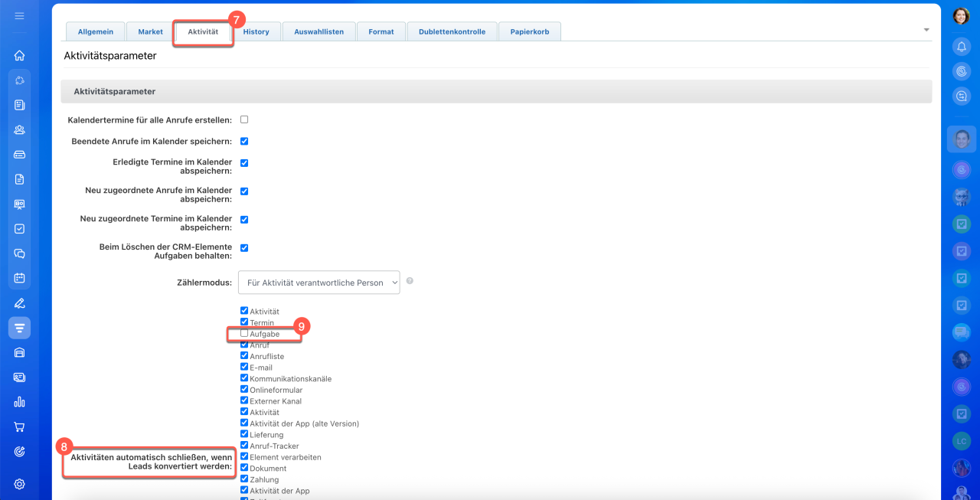
Task: Toggle Neu zugeordnete Anrufe im Kalender abspeichern
Action: click(x=244, y=191)
